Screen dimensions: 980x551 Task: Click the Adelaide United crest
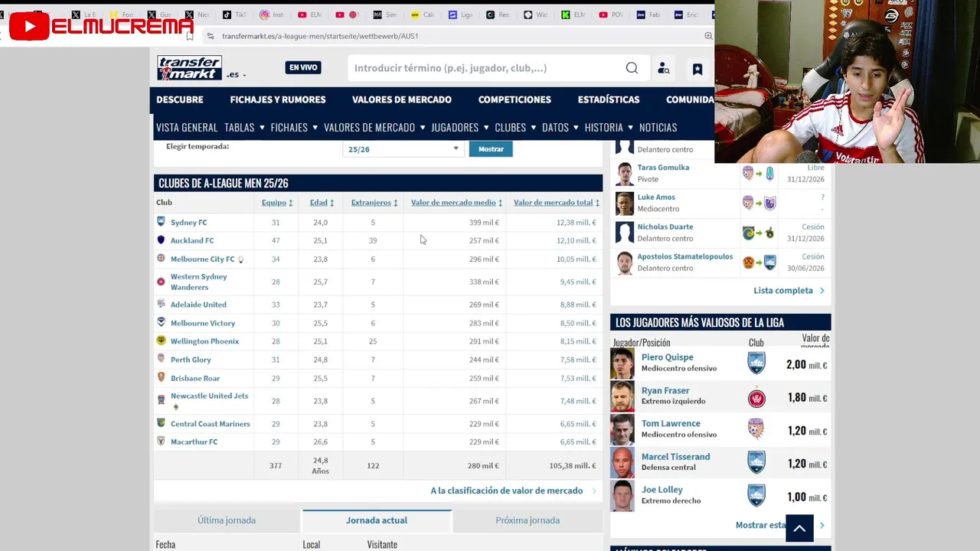pyautogui.click(x=161, y=304)
